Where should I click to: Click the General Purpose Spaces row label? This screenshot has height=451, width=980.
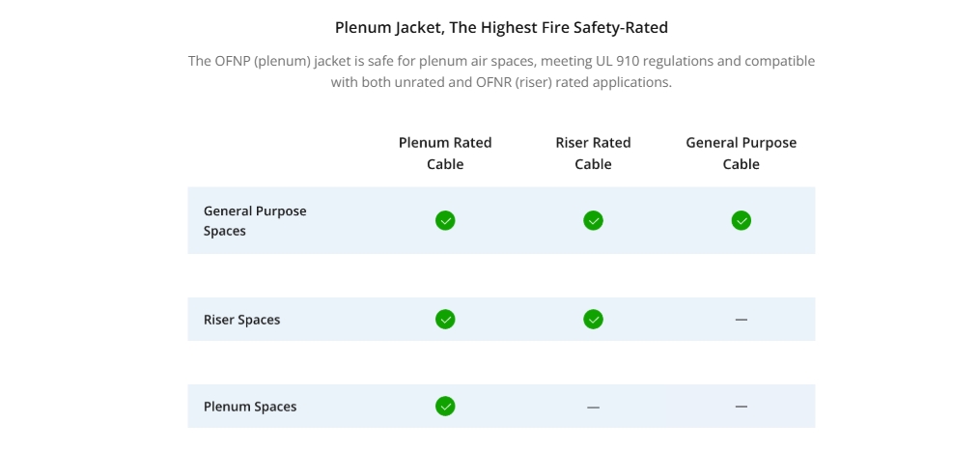[255, 221]
